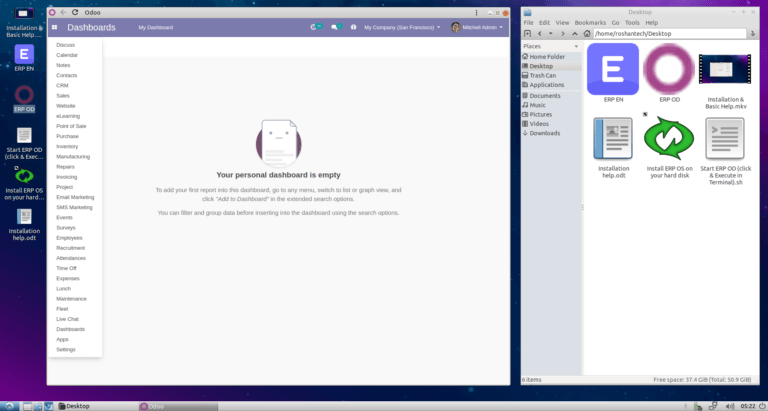Reload the Odoo window page
This screenshot has width=768, height=411.
[75, 12]
